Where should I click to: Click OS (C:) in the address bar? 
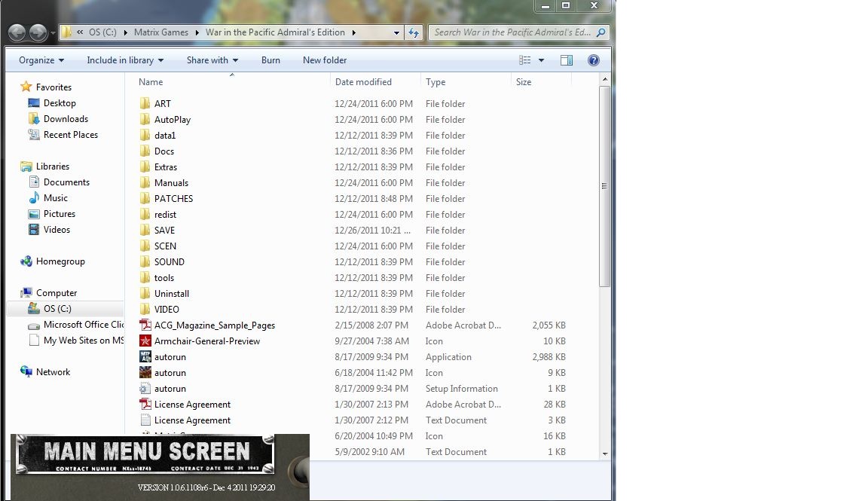pos(103,32)
